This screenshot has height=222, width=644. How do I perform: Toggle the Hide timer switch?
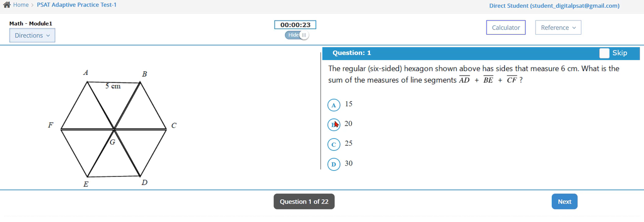pos(297,35)
